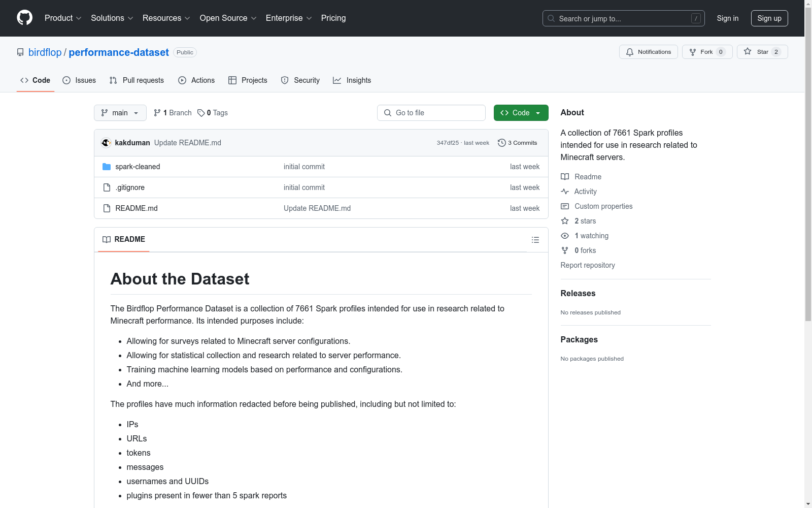812x508 pixels.
Task: Open the Pull requests tab
Action: 137,80
